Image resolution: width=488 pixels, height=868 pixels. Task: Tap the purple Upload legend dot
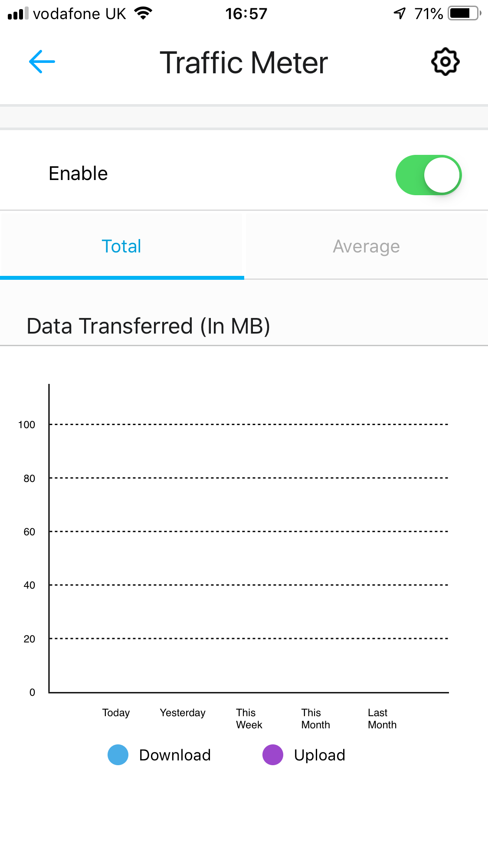tap(273, 755)
